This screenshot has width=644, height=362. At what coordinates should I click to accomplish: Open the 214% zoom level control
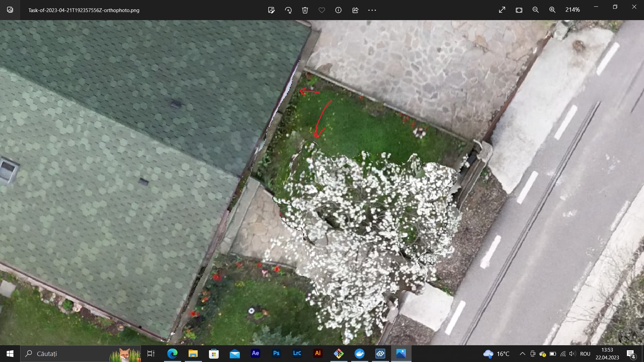point(573,10)
